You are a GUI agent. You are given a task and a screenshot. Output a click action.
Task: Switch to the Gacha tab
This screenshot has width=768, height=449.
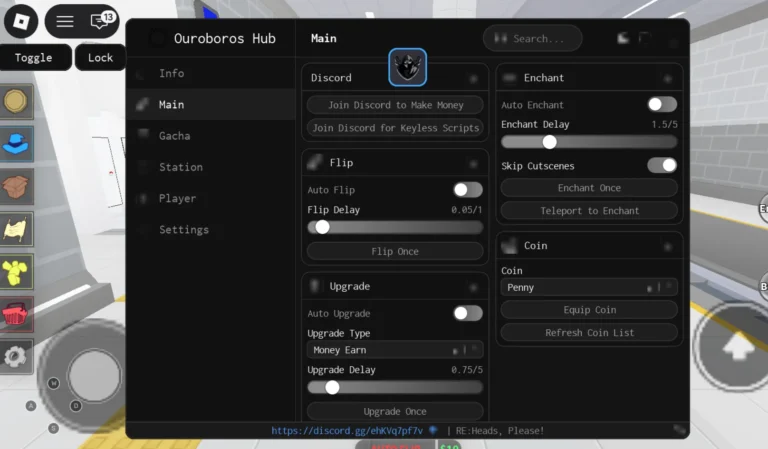[x=211, y=136]
